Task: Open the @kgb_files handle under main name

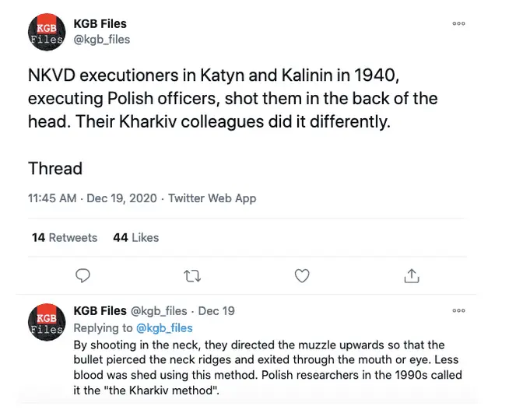Action: (101, 39)
